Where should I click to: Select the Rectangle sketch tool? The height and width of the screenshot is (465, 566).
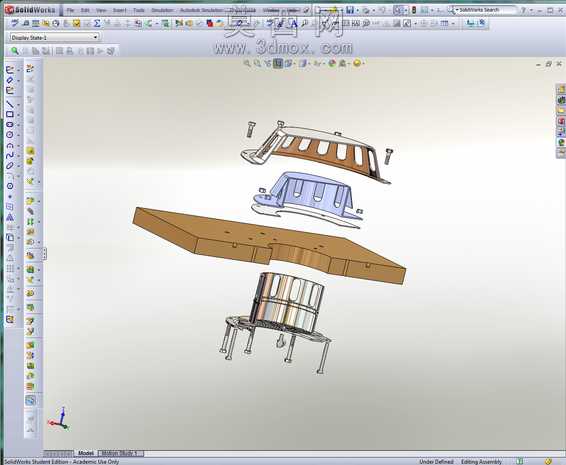(x=10, y=115)
